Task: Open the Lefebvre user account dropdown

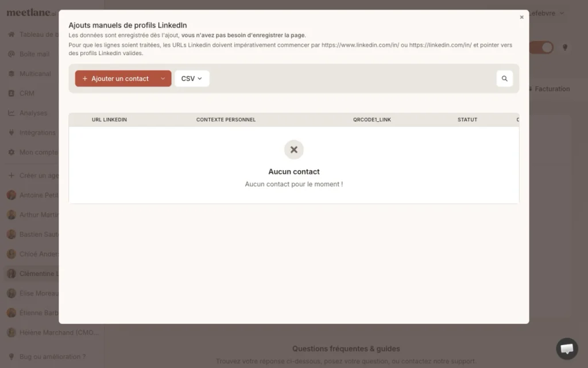Action: click(547, 13)
